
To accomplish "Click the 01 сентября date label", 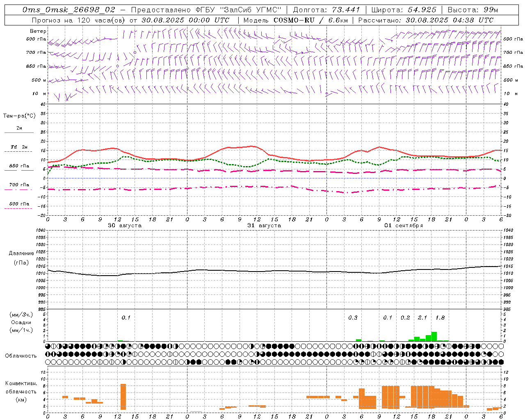I will (x=404, y=226).
